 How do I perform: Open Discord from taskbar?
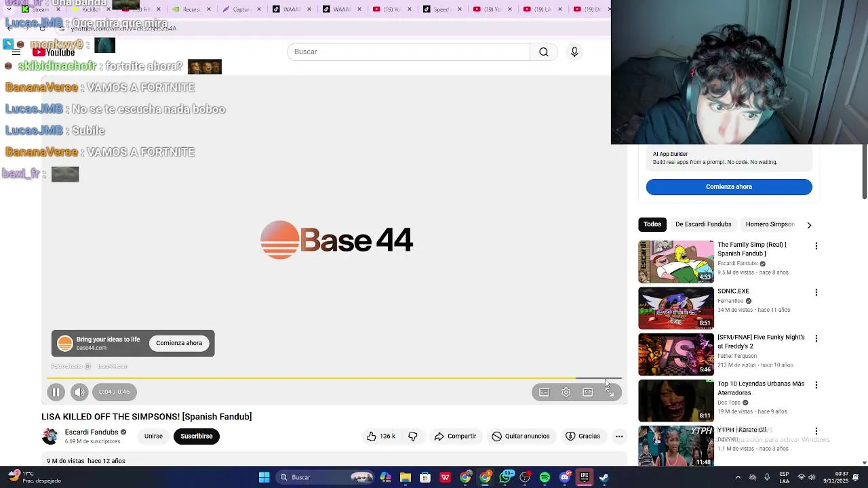click(x=564, y=478)
